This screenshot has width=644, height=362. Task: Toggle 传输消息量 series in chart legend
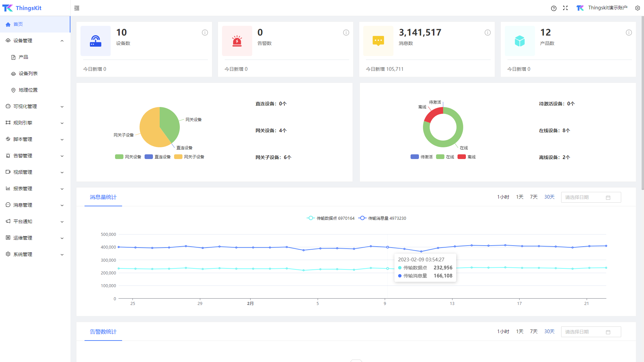click(x=382, y=218)
